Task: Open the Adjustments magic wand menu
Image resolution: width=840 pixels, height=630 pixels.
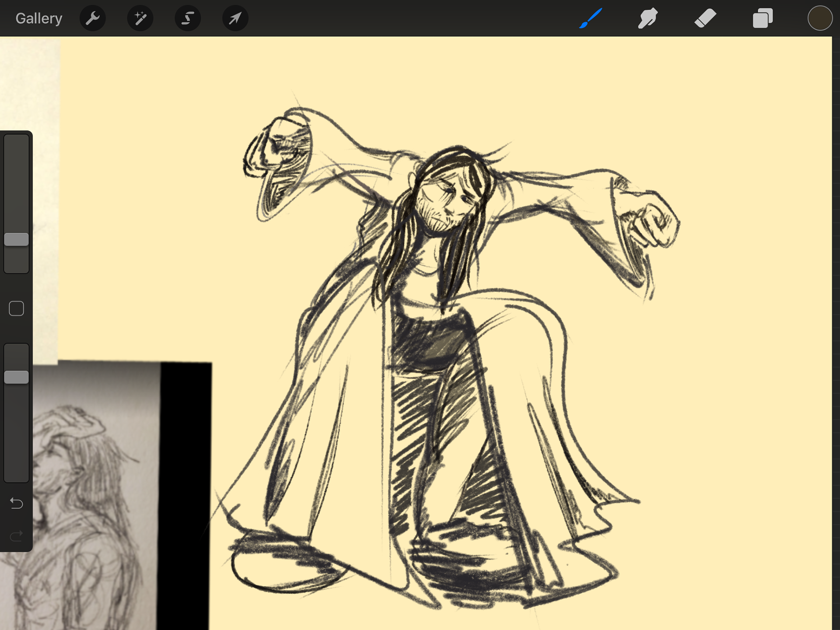Action: point(140,18)
